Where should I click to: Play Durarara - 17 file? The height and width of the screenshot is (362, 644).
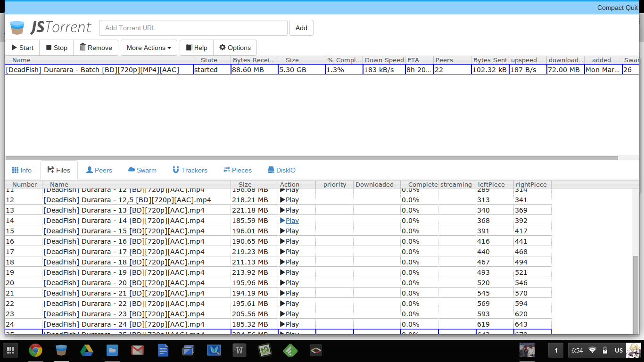[289, 252]
